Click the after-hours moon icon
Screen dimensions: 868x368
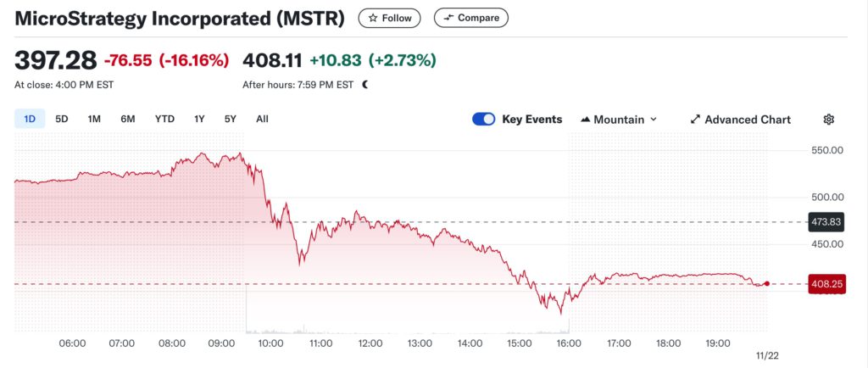365,85
